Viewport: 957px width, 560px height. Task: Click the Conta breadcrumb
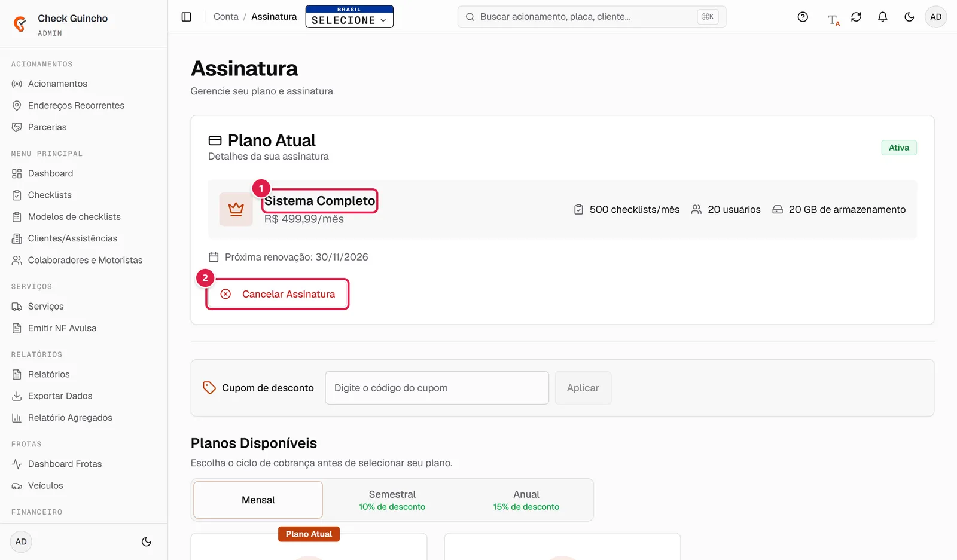coord(225,17)
